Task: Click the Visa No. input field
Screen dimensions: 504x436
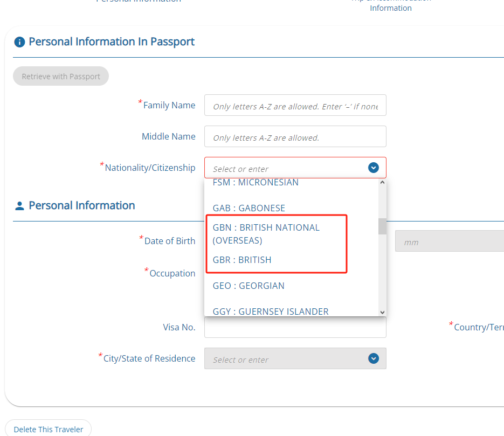Action: pyautogui.click(x=295, y=327)
